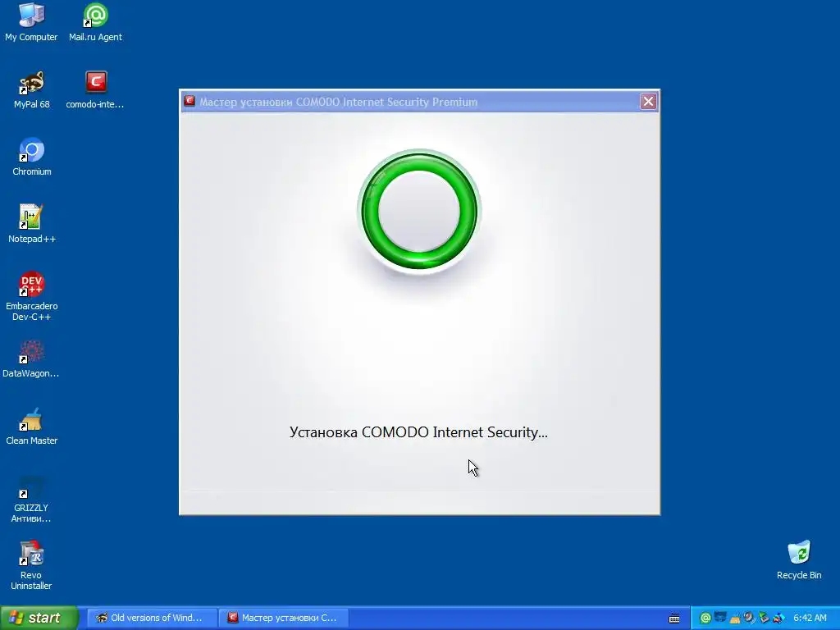Select the Embarcadero Dev-C++ shortcut

pyautogui.click(x=32, y=296)
